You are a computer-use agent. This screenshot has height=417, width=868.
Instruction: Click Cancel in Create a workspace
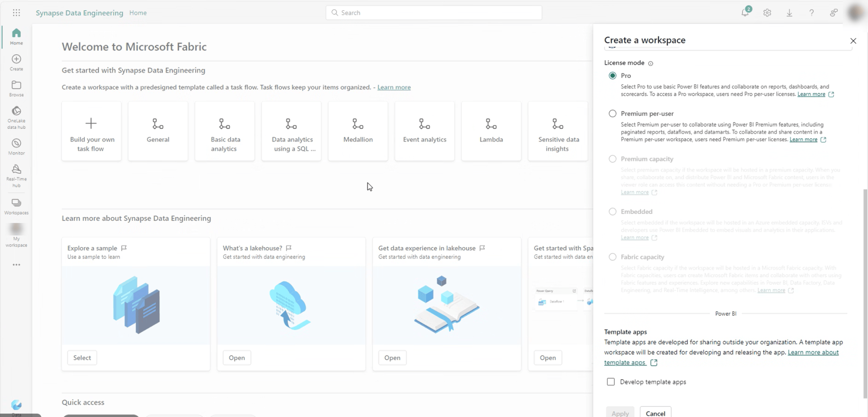(655, 413)
